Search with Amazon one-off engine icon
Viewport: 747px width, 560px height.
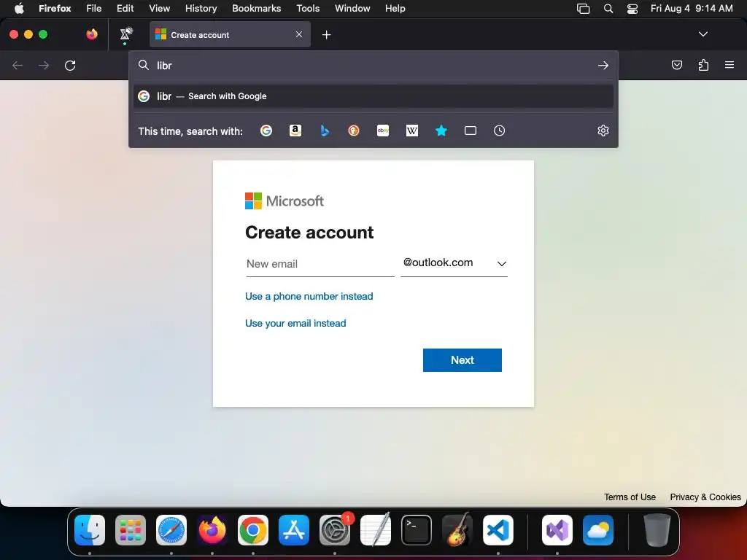pos(295,131)
